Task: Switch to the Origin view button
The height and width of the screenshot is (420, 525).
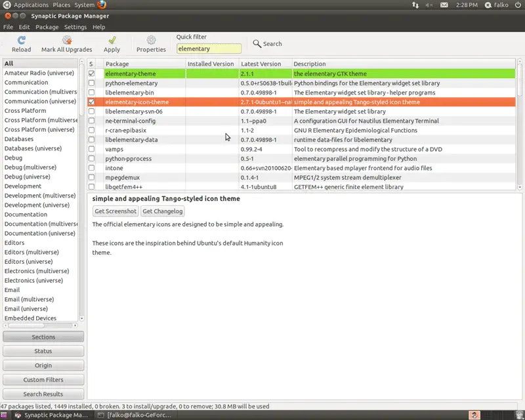Action: (x=43, y=366)
